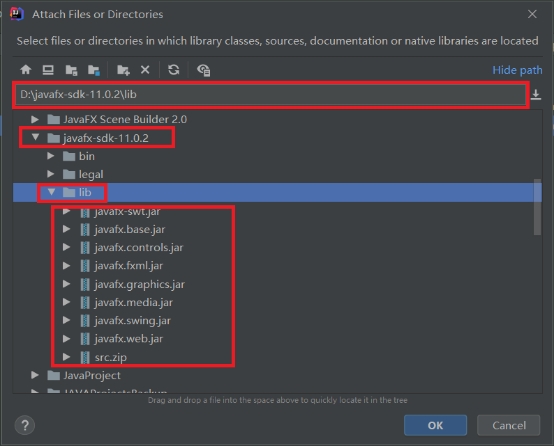Open recent paths history arrow icon
The width and height of the screenshot is (554, 447).
536,95
